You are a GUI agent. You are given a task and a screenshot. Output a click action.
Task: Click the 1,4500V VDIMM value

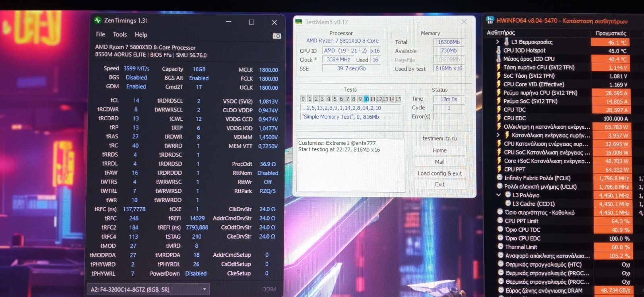click(268, 137)
